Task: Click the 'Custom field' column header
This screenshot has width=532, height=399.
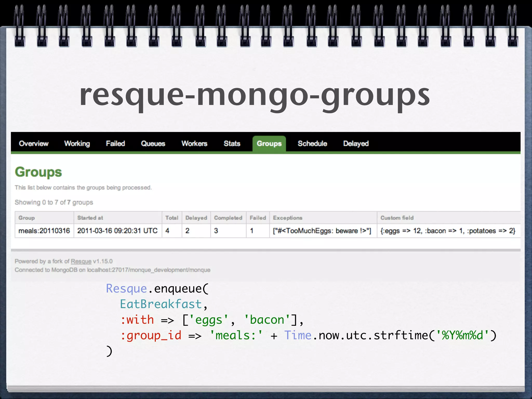Action: click(449, 218)
